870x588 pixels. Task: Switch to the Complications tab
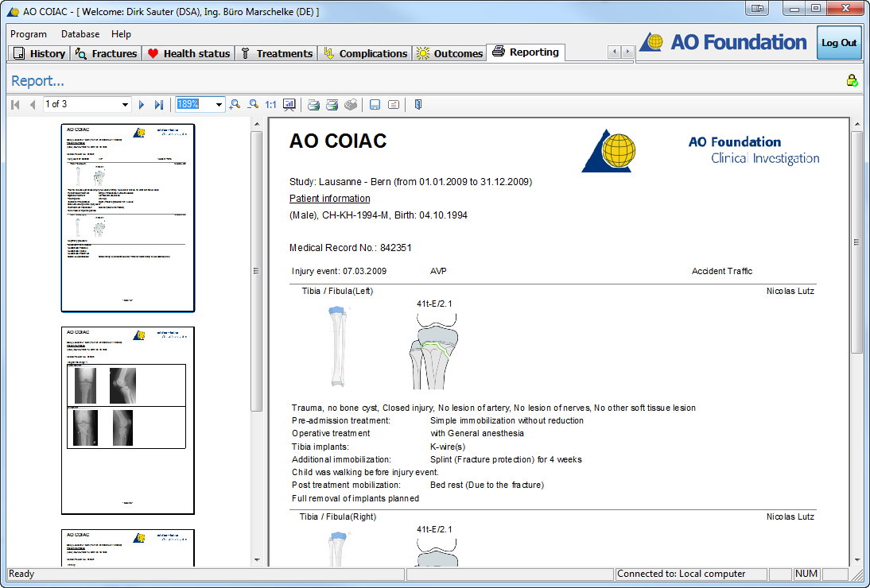pos(365,53)
